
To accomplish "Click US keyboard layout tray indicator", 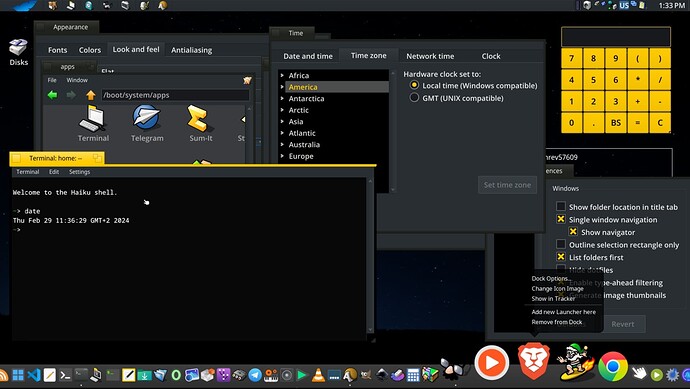I will tap(624, 5).
